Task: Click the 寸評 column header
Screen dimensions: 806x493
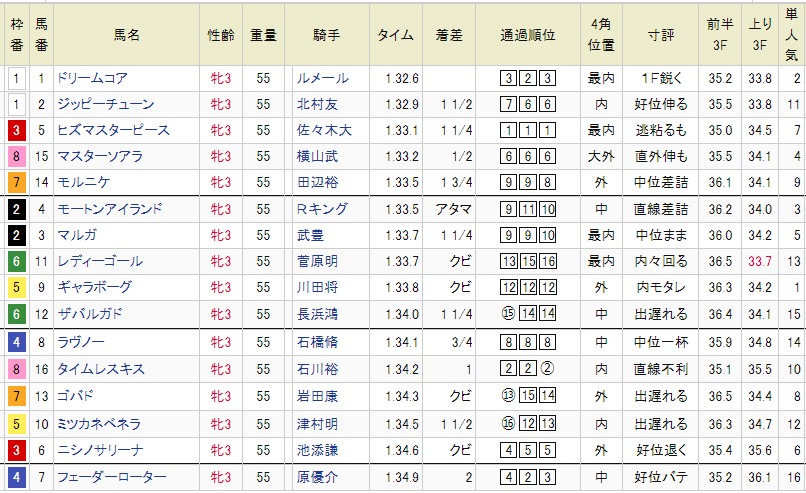Action: 664,34
